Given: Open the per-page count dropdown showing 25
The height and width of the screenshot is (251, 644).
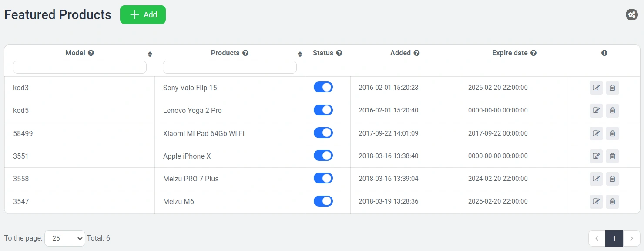Looking at the screenshot, I should pos(65,238).
